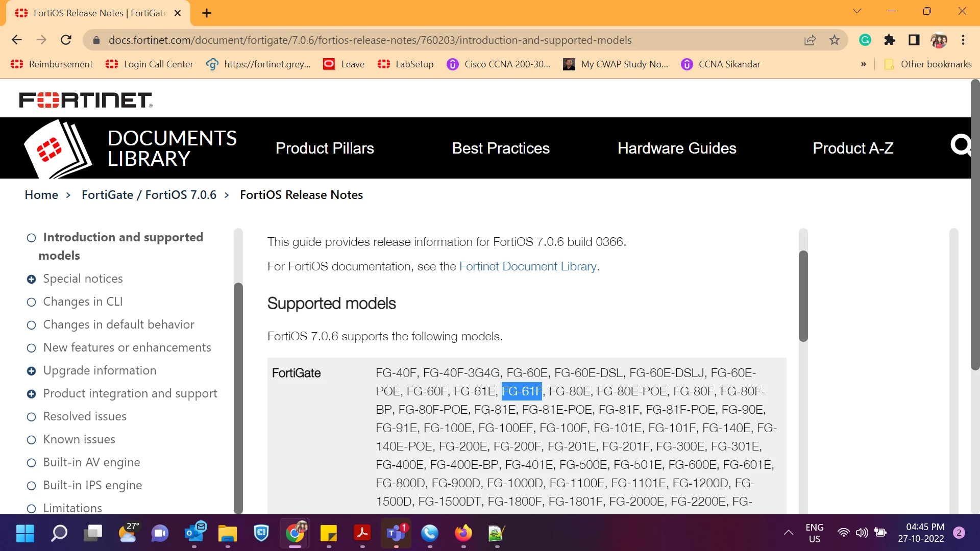Open the Hardware Guides menu
The image size is (980, 551).
677,148
